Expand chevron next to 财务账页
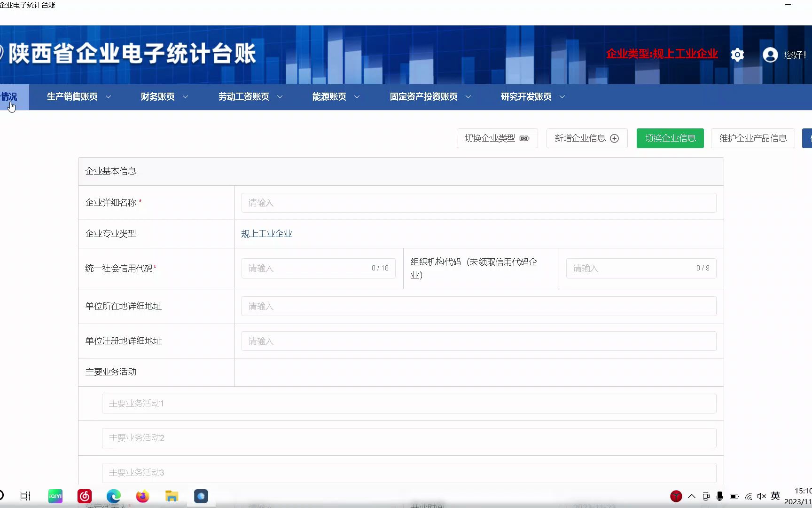812x508 pixels. 186,97
